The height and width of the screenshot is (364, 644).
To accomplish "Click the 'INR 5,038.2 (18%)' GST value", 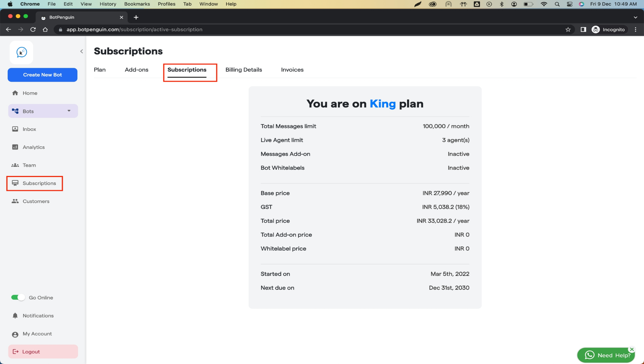I will 446,207.
